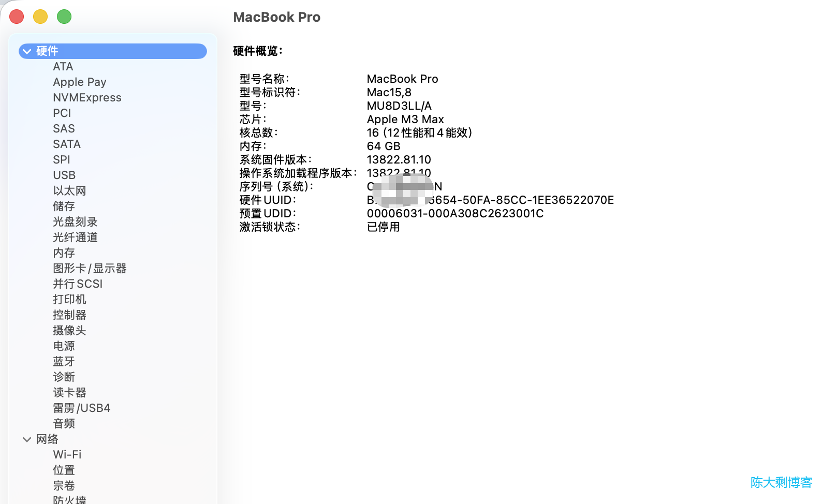Select the USB sidebar entry
Viewport: 823px width, 504px height.
point(64,175)
